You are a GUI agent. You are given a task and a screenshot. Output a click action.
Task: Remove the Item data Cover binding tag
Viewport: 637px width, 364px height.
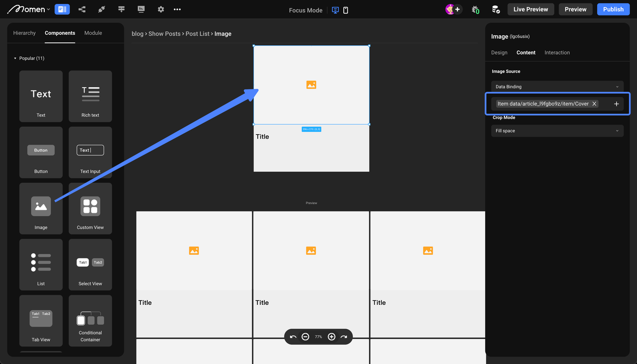point(594,104)
